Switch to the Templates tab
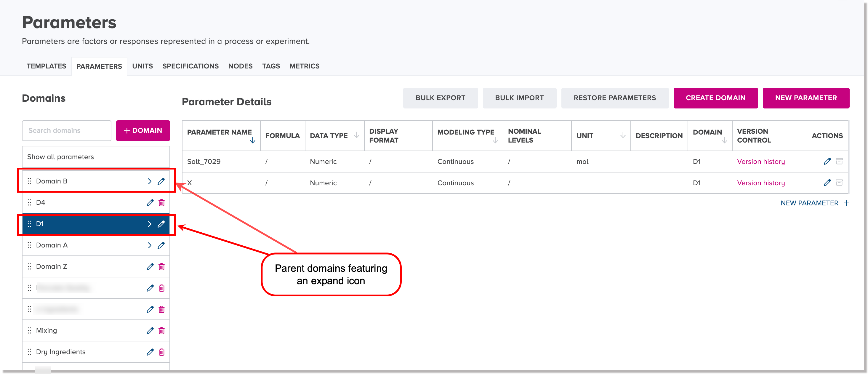This screenshot has height=374, width=868. coord(47,66)
